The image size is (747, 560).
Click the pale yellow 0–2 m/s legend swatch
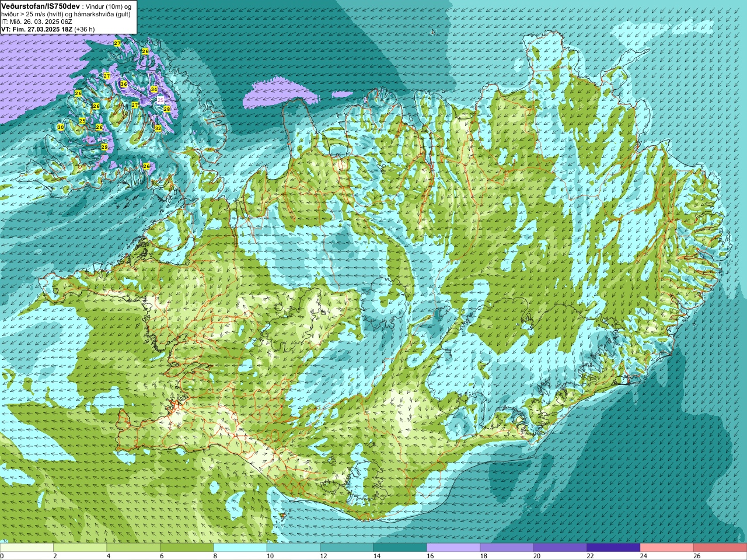(27, 548)
